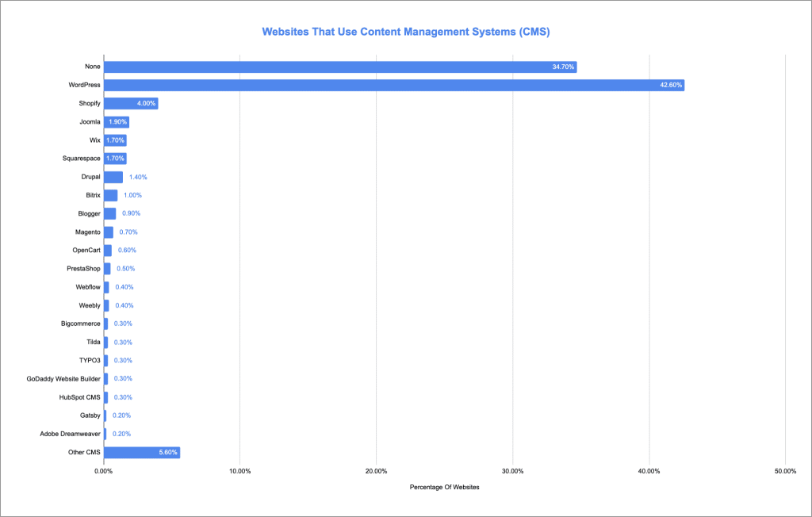Click the 20.00% x-axis tick label

point(376,472)
